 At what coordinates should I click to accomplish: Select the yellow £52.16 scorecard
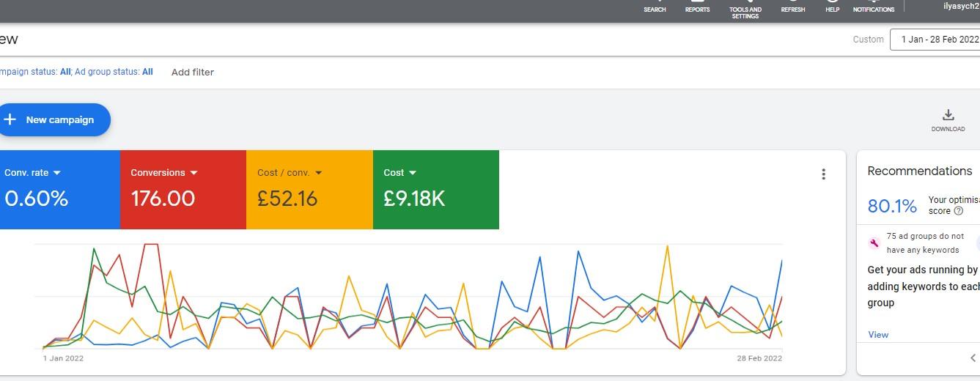[309, 190]
